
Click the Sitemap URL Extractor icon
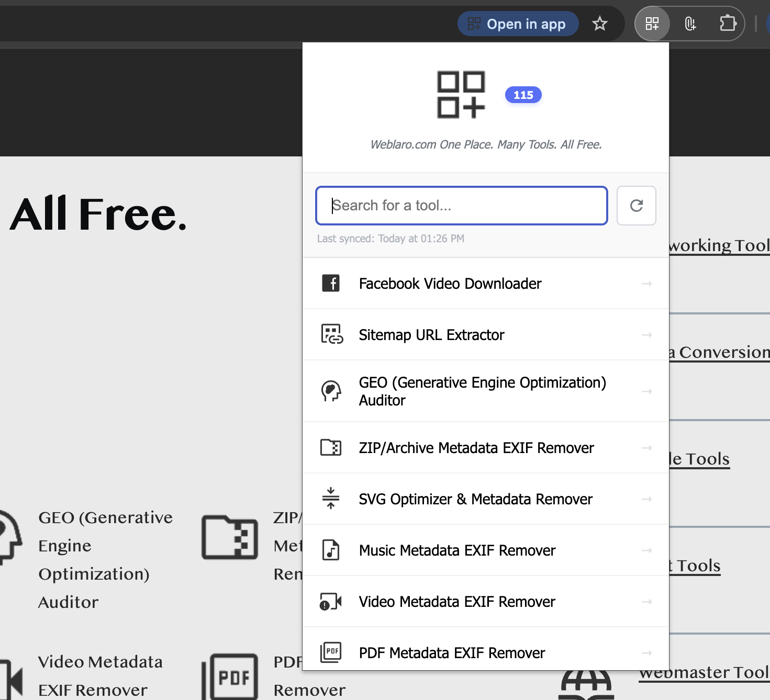point(331,334)
